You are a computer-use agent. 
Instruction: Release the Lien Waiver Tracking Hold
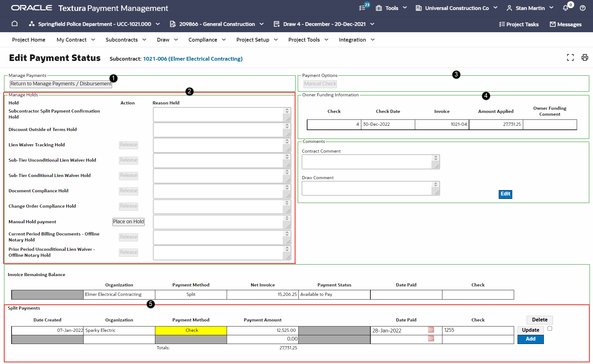[128, 145]
